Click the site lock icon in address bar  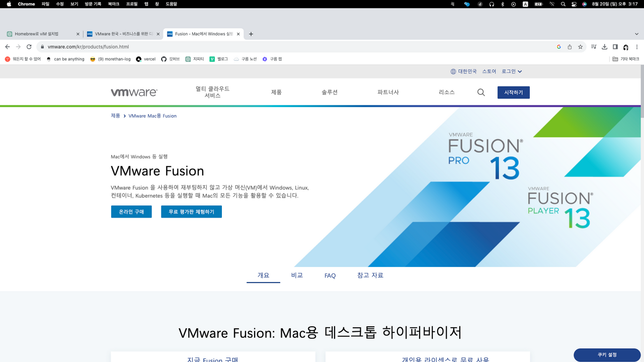point(43,47)
